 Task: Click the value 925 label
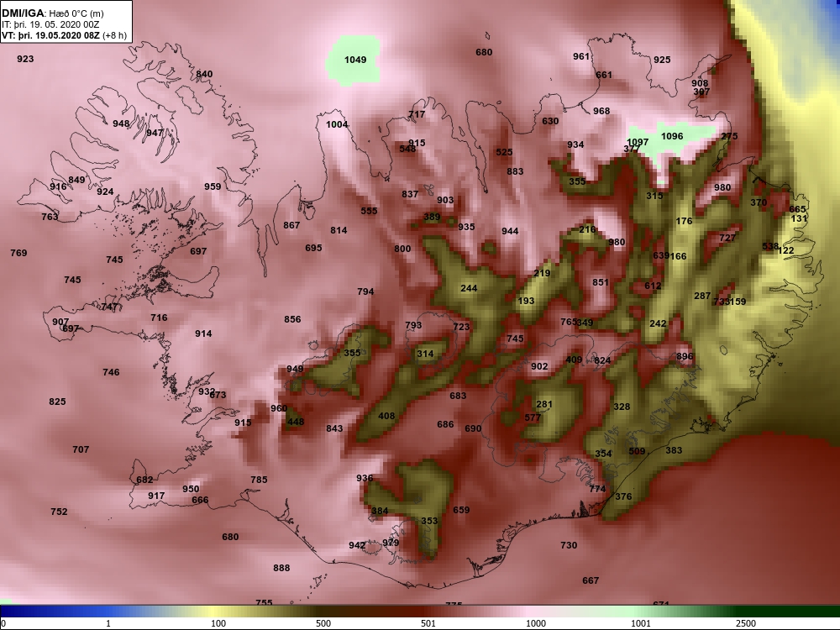pos(662,60)
